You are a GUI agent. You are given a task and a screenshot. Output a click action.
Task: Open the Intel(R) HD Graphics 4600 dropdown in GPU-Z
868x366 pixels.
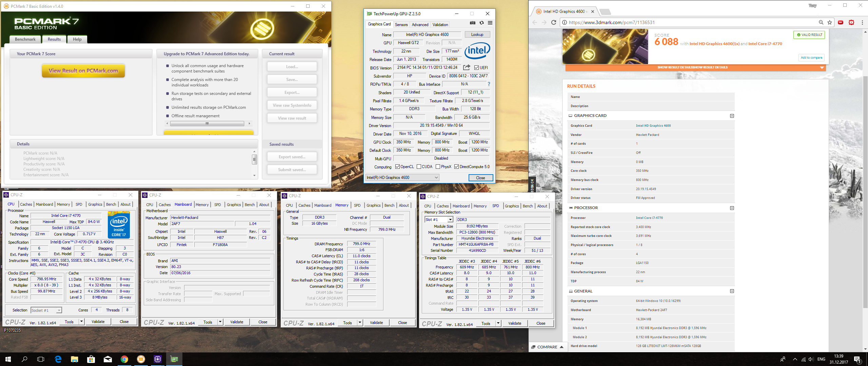(x=402, y=178)
